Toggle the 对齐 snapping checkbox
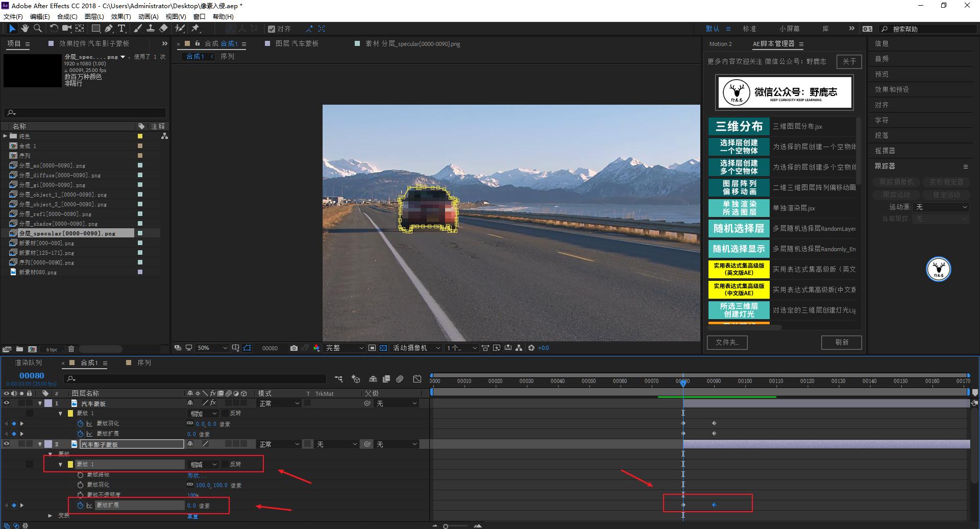The height and width of the screenshot is (529, 980). click(x=272, y=29)
